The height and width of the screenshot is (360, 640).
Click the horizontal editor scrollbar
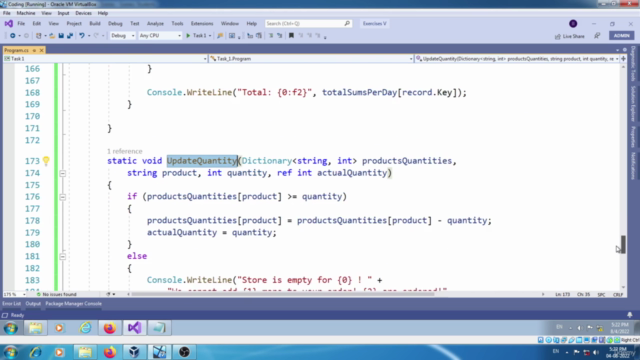pyautogui.click(x=282, y=294)
